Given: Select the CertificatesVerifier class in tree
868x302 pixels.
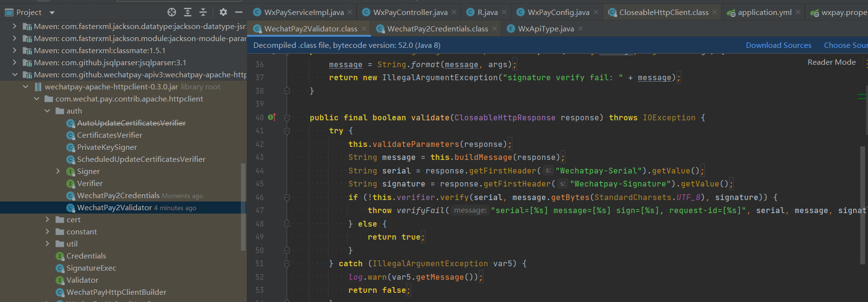Looking at the screenshot, I should click(x=110, y=135).
